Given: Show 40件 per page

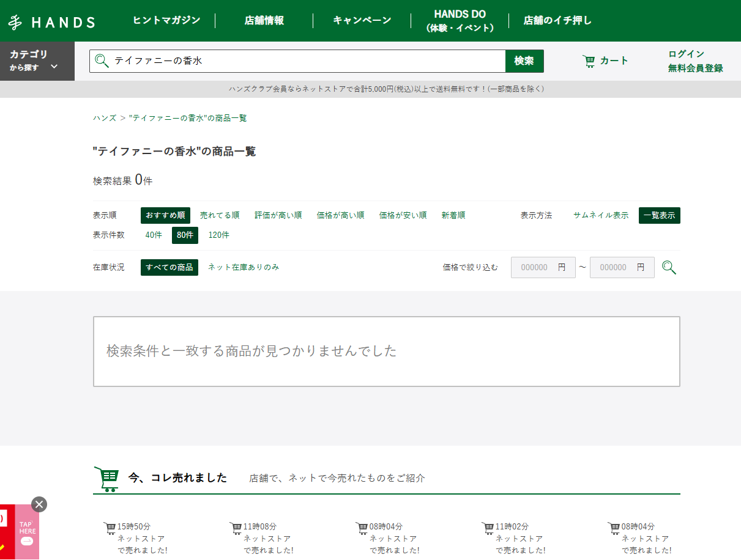Looking at the screenshot, I should 154,235.
